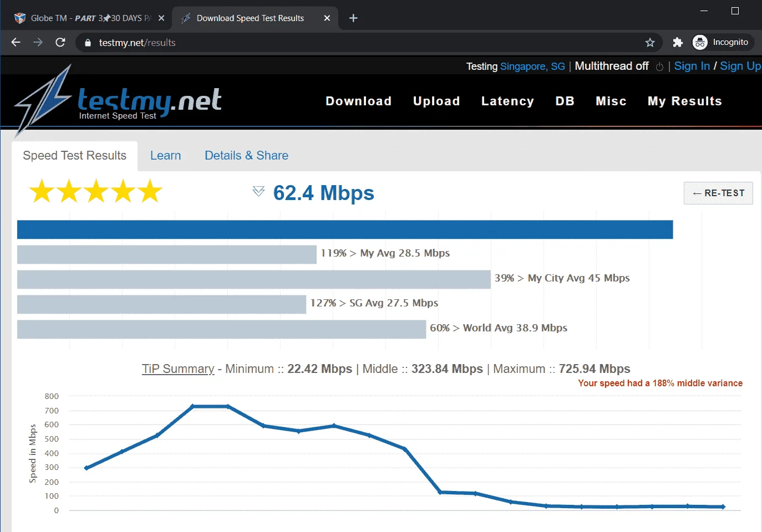Screen dimensions: 762x532
Task: Open the Extensions puzzle icon
Action: tap(678, 42)
